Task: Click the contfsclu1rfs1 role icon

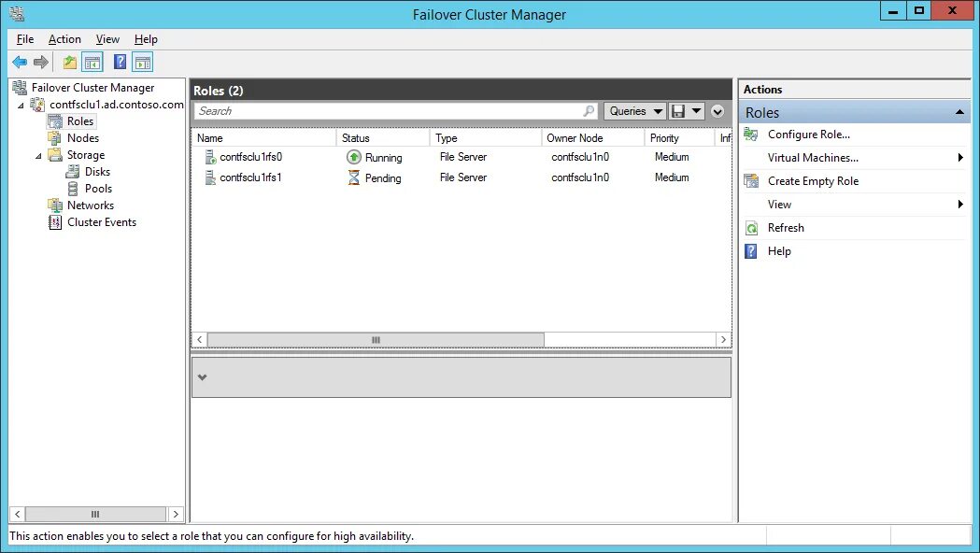Action: pos(210,177)
